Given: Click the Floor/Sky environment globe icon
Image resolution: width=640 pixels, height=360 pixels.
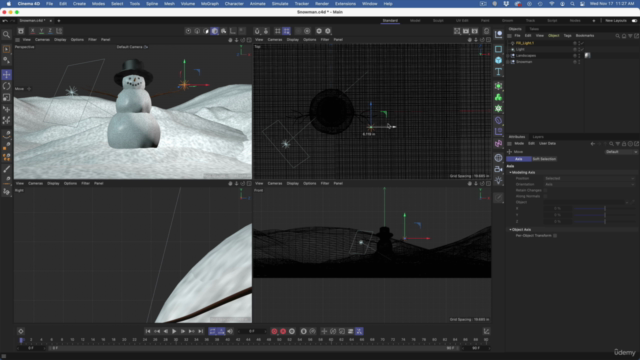Looking at the screenshot, I should click(x=498, y=158).
